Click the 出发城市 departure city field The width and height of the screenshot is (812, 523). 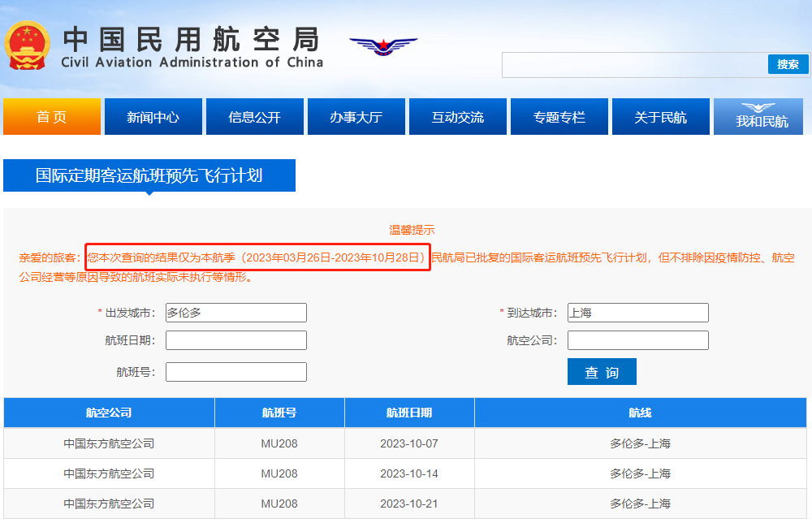235,313
